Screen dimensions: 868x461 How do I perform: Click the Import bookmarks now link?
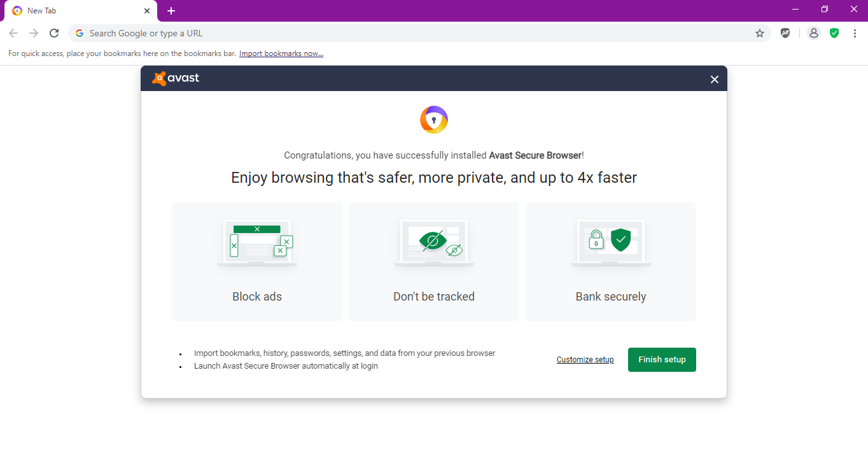click(x=281, y=53)
